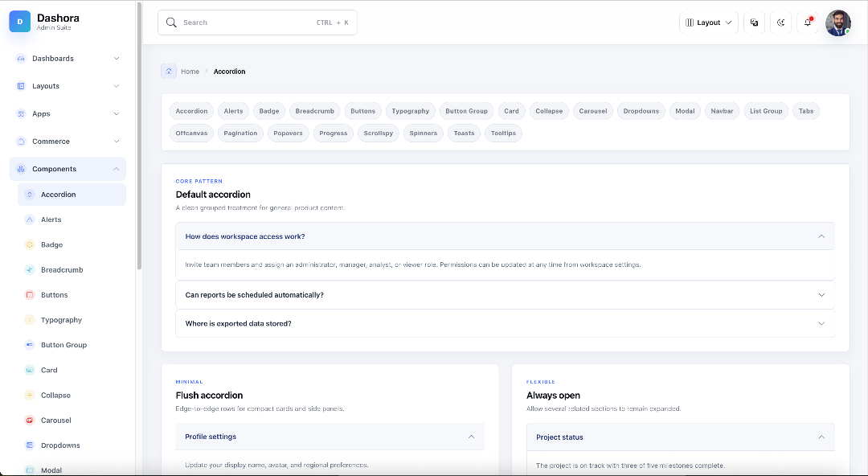Viewport: 868px width, 476px height.
Task: Click the Badge icon in sidebar
Action: click(30, 244)
